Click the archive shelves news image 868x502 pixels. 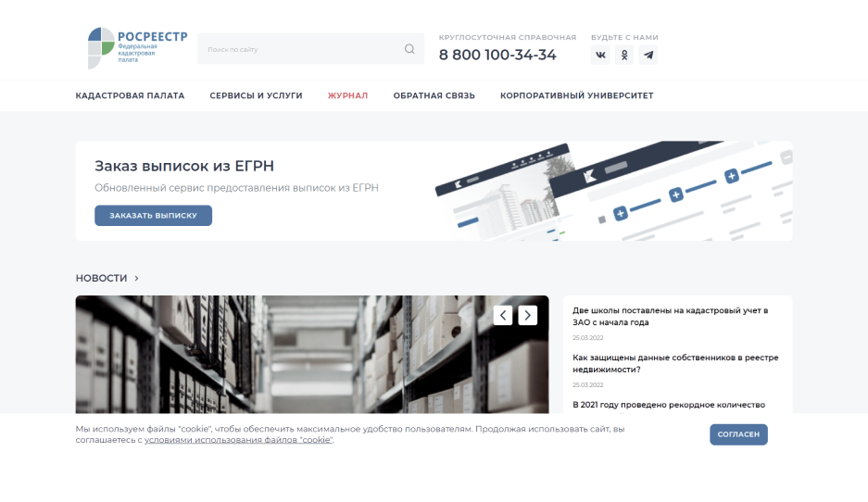(312, 354)
